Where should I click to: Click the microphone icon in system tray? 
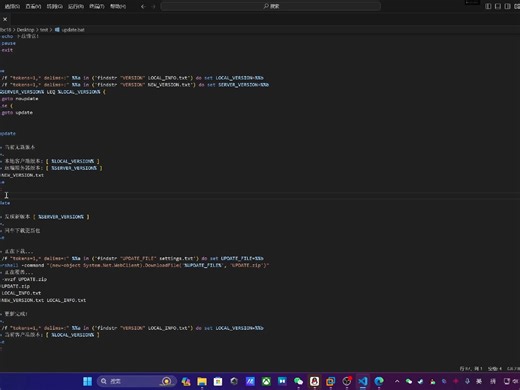467,381
